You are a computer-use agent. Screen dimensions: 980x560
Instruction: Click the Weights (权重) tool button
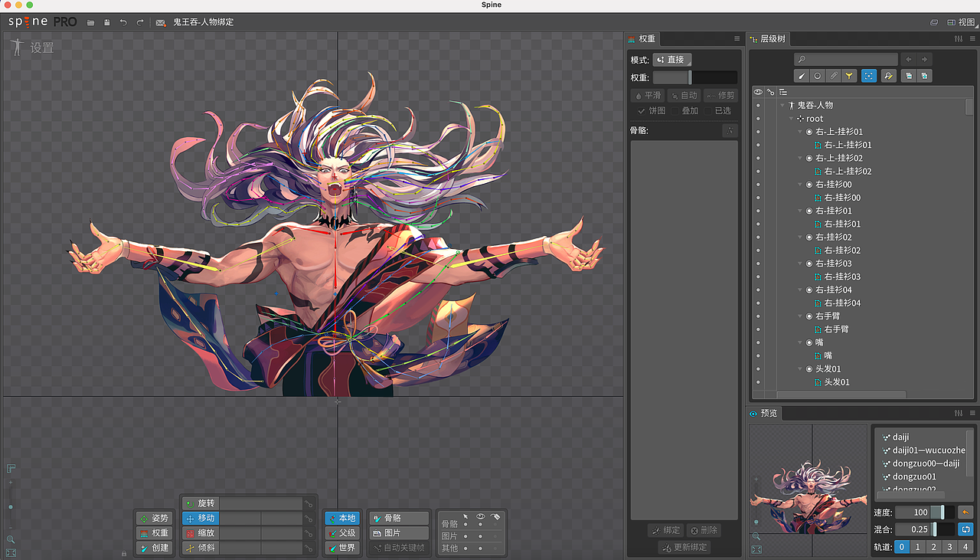154,533
